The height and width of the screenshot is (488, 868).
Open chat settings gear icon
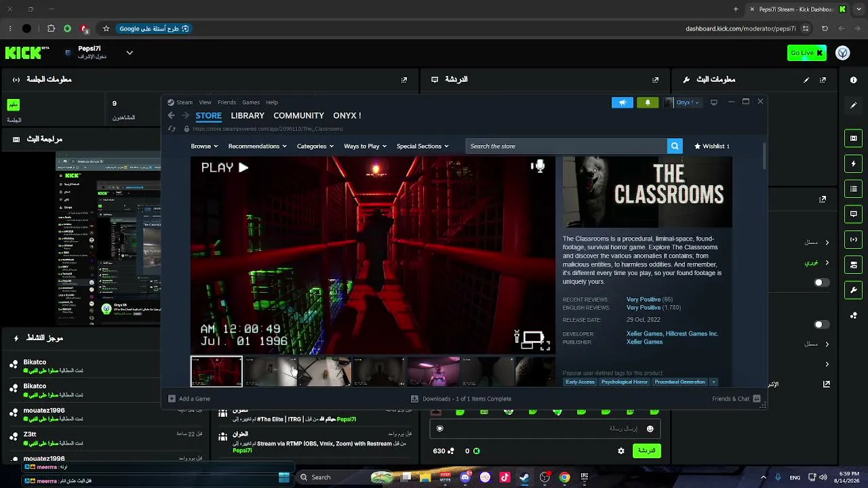pos(621,451)
